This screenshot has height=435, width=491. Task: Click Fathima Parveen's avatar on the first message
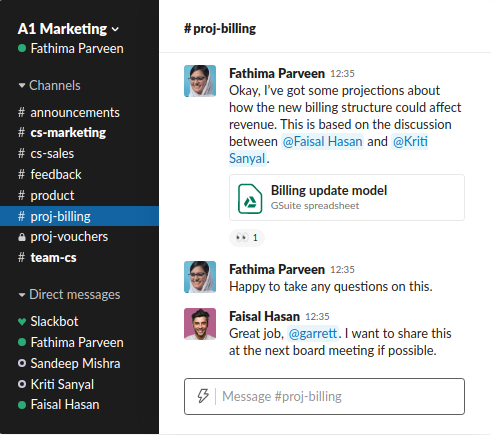tap(200, 81)
